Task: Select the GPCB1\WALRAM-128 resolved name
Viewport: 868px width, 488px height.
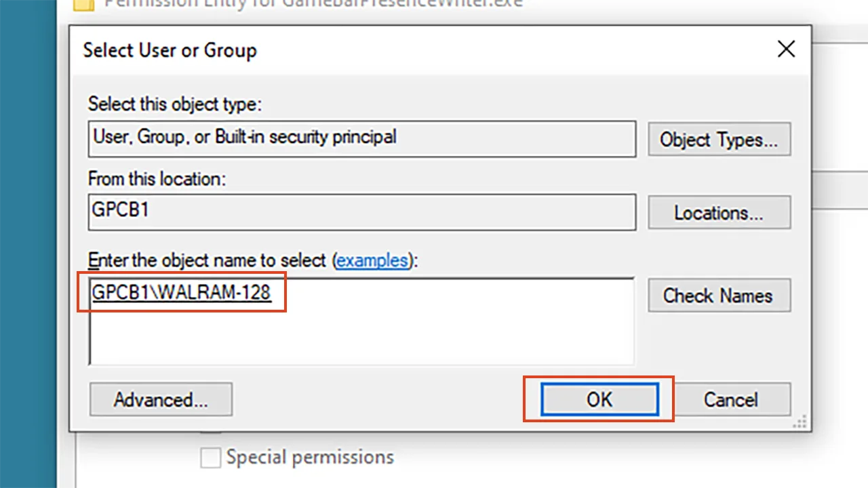Action: click(181, 291)
